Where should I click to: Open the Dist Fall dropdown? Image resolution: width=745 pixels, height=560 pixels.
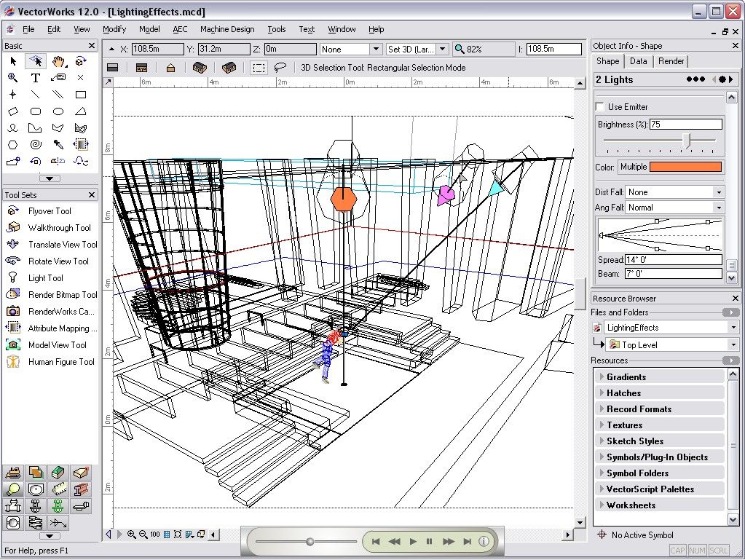(x=718, y=192)
